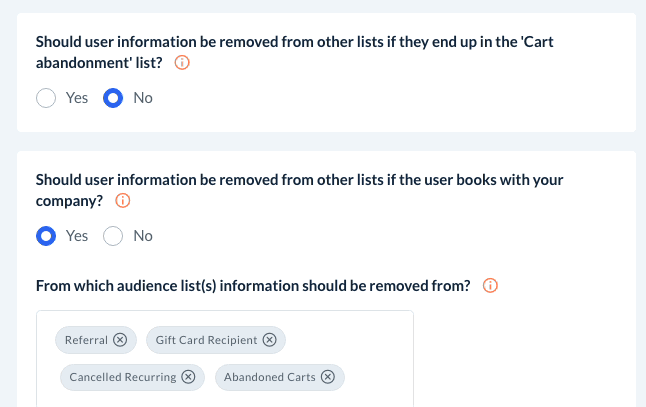Screen dimensions: 646x407
Task: Click the Referral chip label
Action: coord(86,340)
